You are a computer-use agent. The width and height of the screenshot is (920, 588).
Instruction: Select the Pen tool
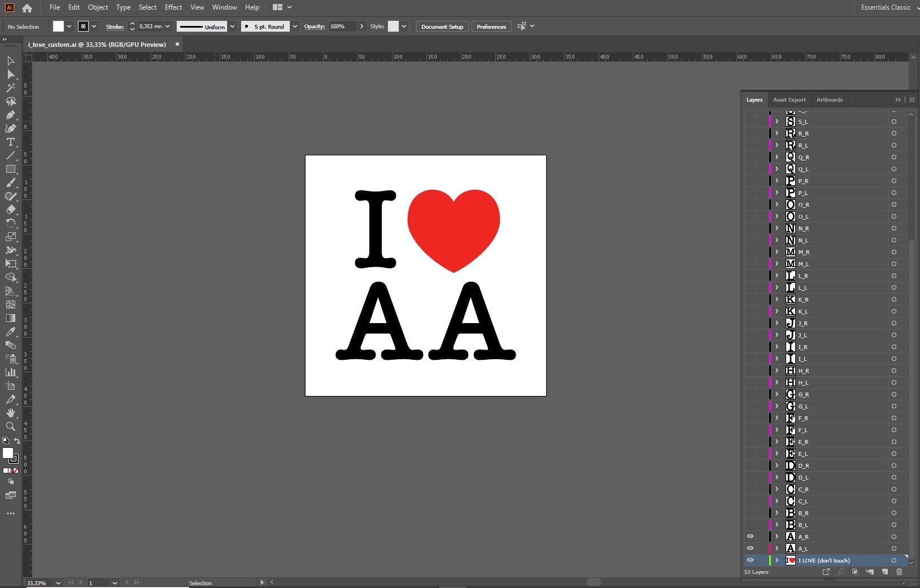(x=10, y=115)
